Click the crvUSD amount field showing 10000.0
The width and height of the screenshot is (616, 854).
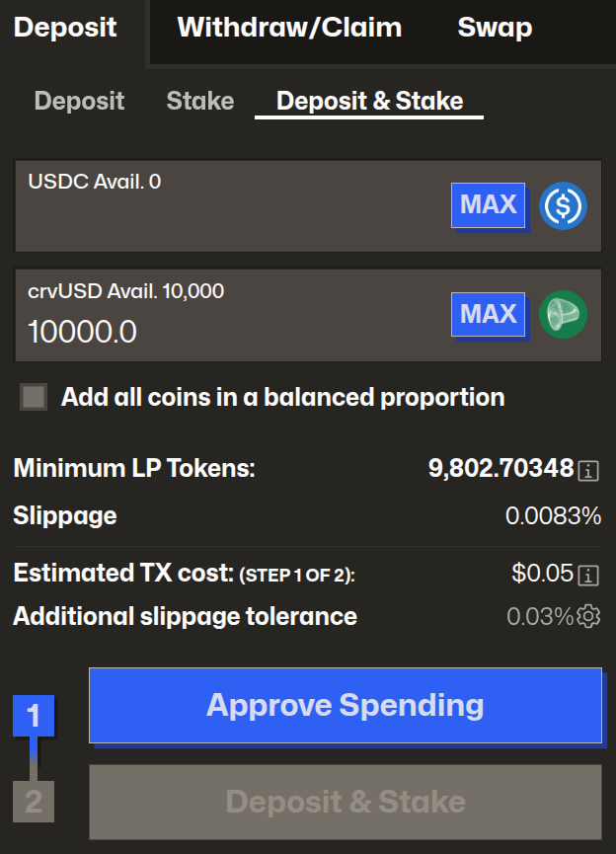227,332
